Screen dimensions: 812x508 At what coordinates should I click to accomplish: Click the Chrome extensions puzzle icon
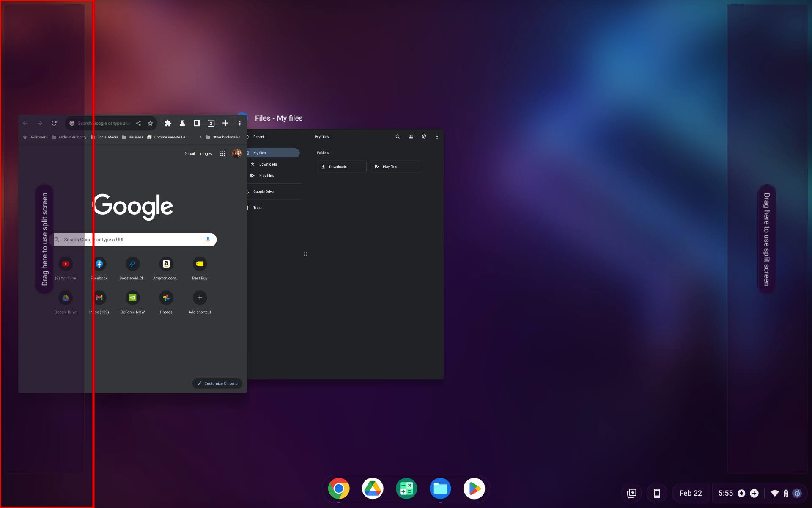[x=168, y=123]
